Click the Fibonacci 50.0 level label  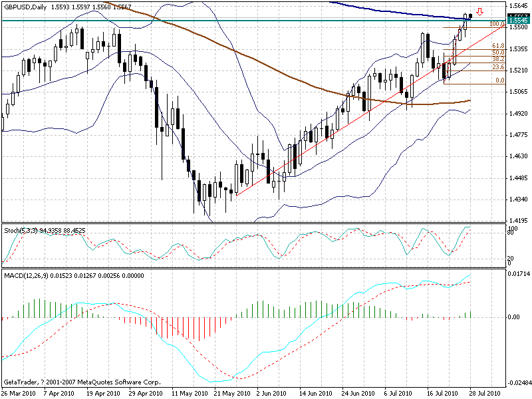tap(498, 53)
